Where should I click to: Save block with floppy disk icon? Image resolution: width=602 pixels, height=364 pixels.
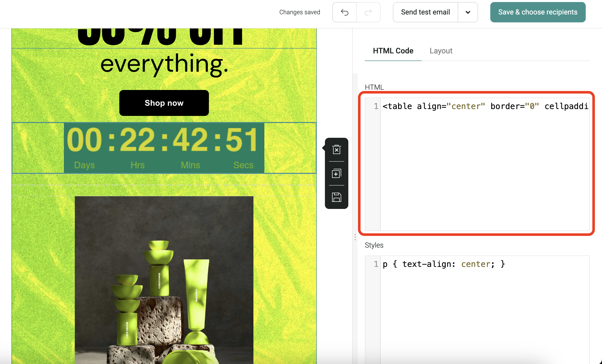point(336,197)
